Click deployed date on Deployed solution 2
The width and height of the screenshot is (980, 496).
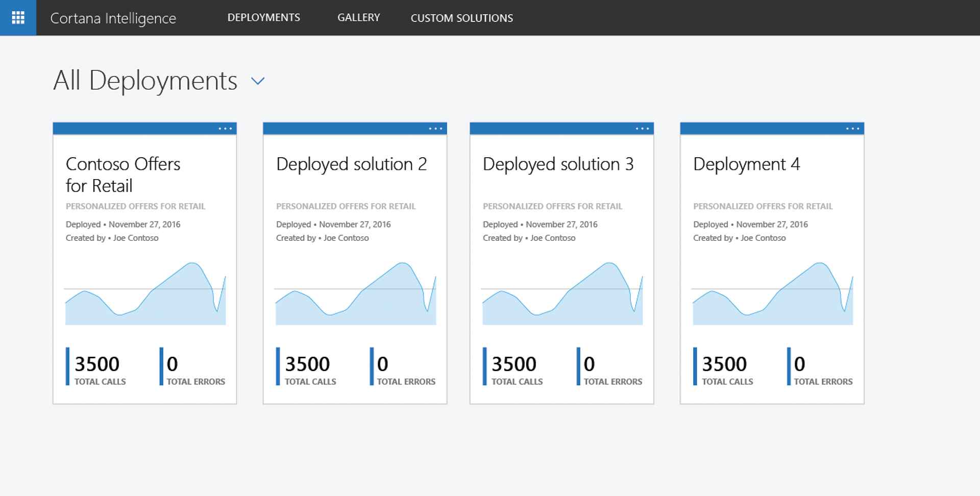click(x=333, y=225)
